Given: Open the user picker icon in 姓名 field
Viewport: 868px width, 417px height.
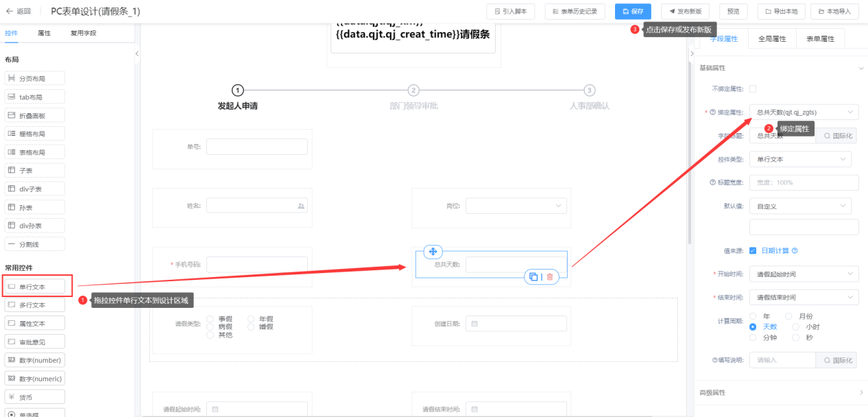Looking at the screenshot, I should pos(301,205).
